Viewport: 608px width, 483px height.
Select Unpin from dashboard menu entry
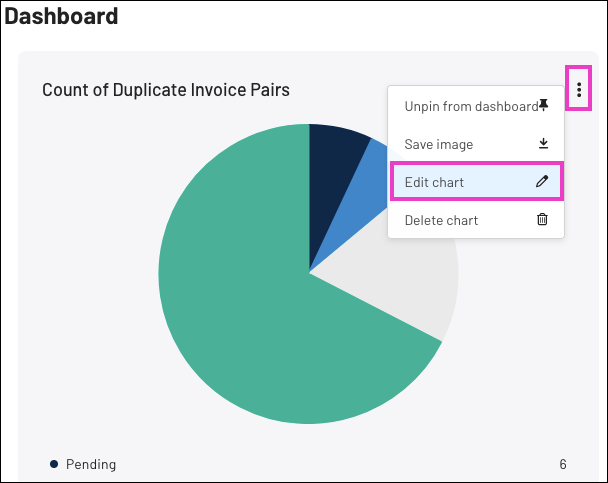click(476, 106)
